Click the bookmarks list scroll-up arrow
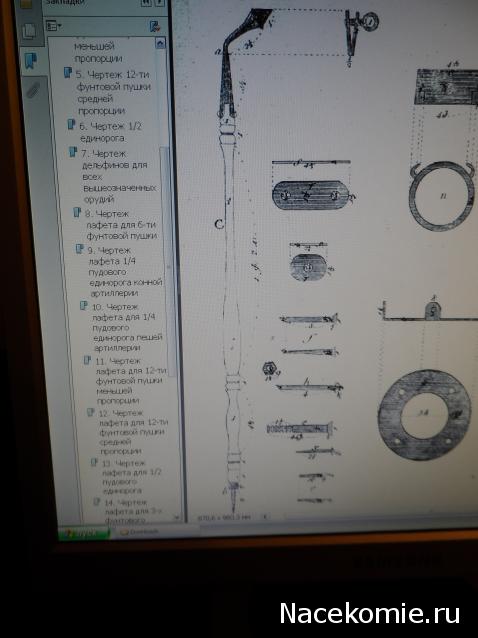 point(160,43)
